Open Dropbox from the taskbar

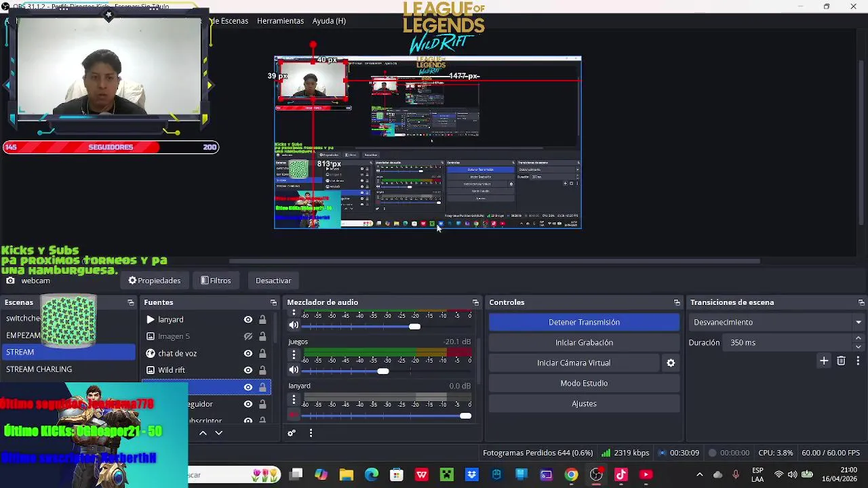point(472,474)
